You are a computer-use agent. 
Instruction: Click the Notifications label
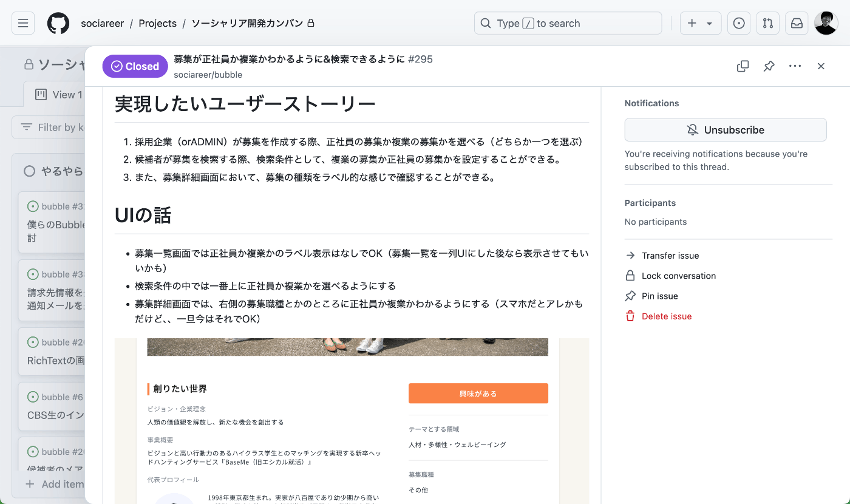[651, 103]
